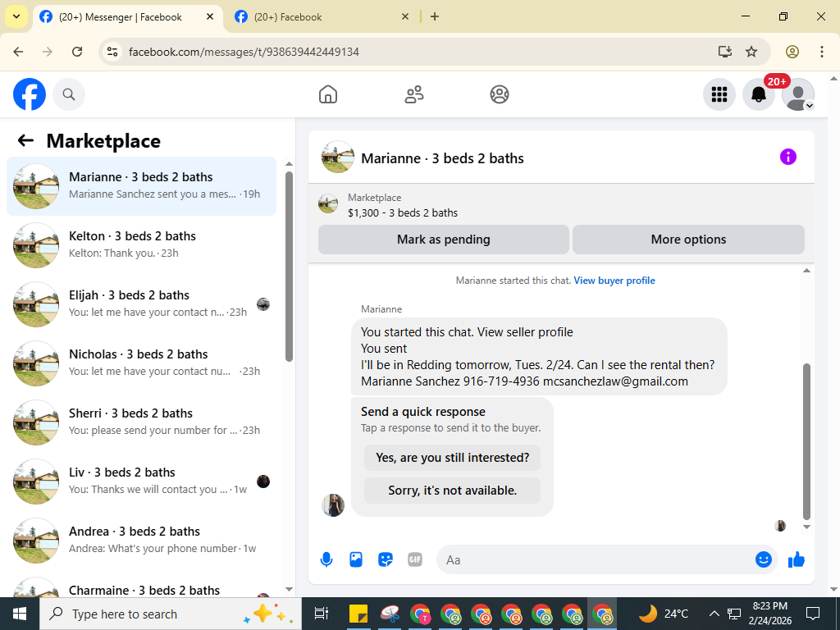Reload the page
The image size is (840, 630).
[77, 52]
